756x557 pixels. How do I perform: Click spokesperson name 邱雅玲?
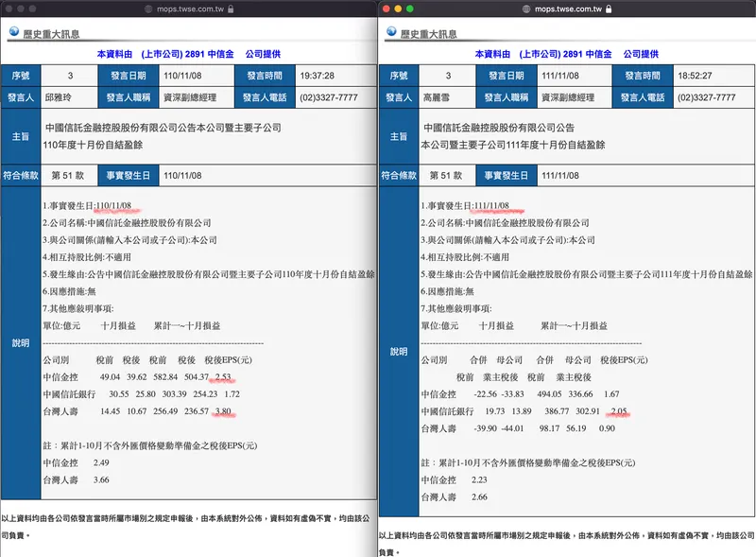tap(58, 97)
